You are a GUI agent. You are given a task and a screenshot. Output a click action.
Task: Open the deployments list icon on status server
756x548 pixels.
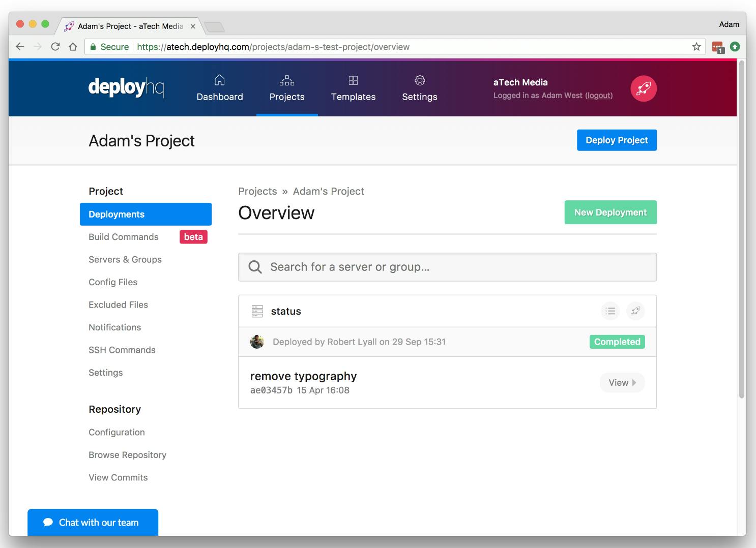[610, 311]
